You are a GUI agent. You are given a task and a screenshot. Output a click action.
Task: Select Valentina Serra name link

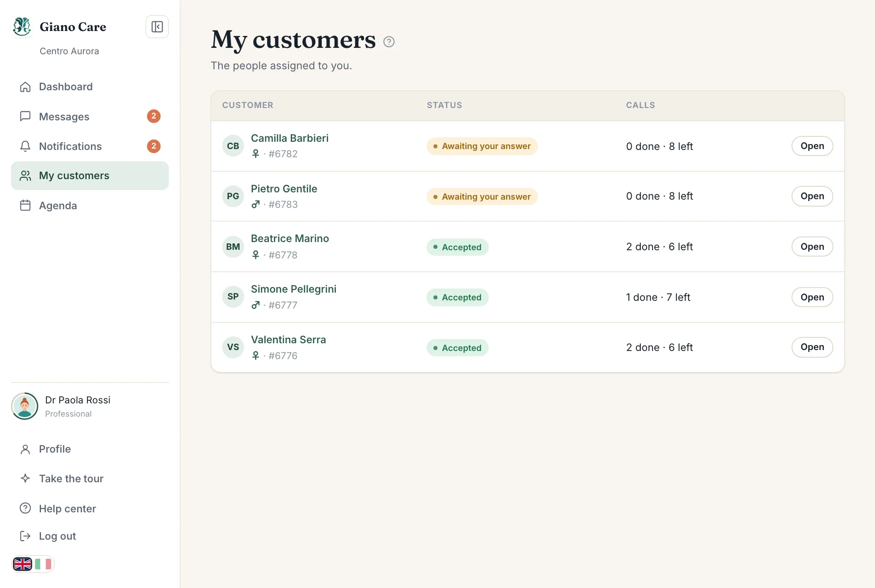288,340
